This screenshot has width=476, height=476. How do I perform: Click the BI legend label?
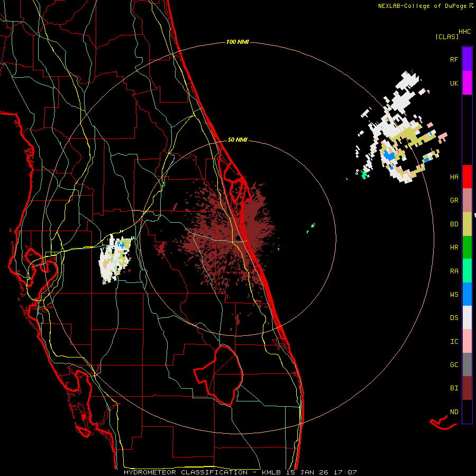coord(454,388)
